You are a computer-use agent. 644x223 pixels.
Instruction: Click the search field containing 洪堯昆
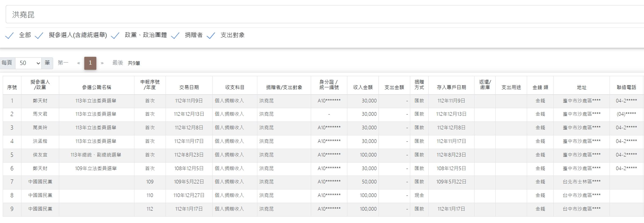(x=325, y=15)
